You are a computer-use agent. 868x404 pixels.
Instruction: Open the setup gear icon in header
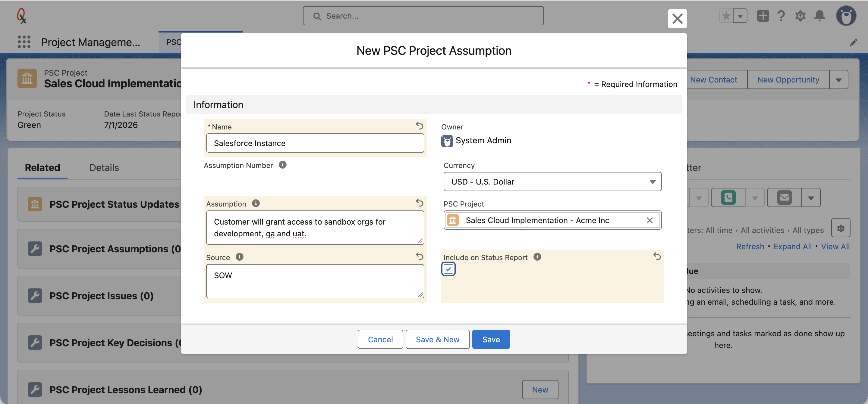click(800, 16)
